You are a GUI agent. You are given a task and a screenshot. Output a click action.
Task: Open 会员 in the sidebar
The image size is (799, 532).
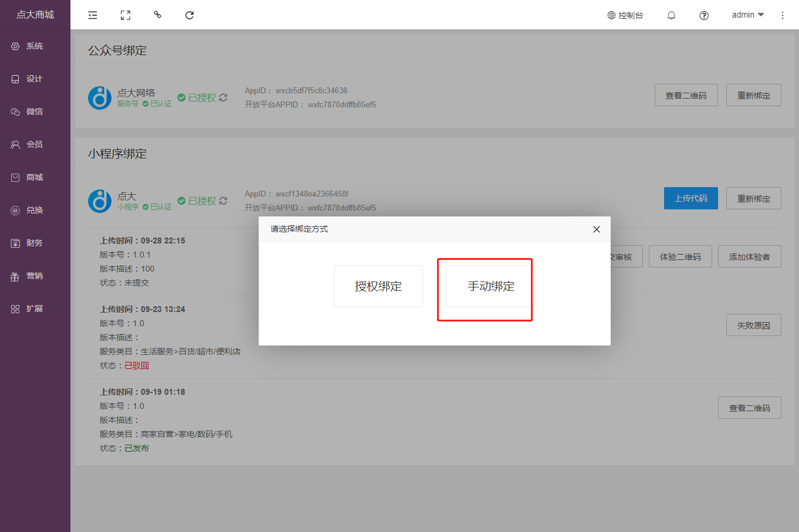(35, 144)
